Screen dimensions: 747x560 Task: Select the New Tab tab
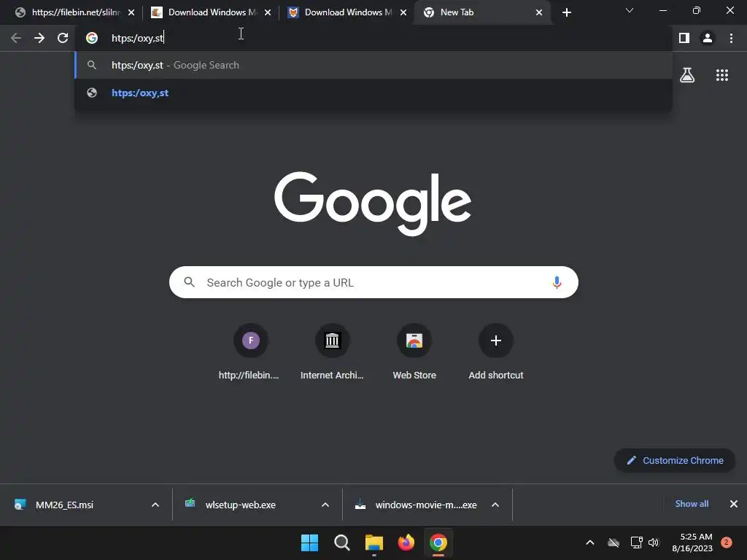point(481,12)
